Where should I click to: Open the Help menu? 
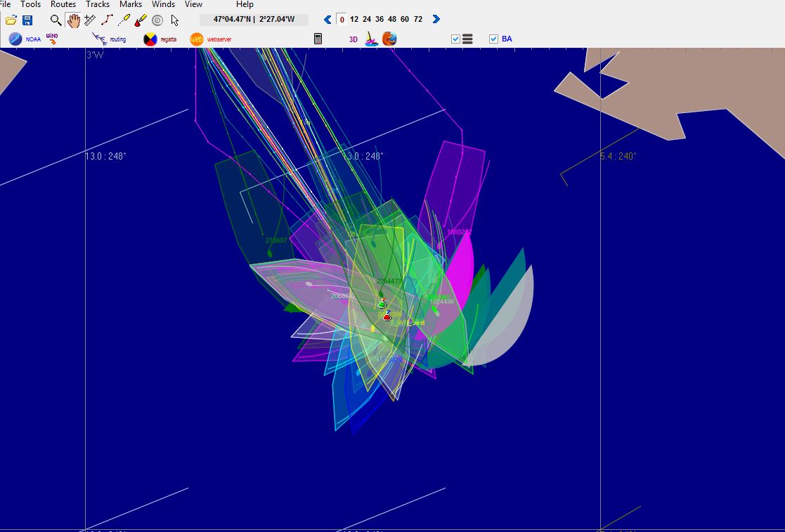[245, 4]
